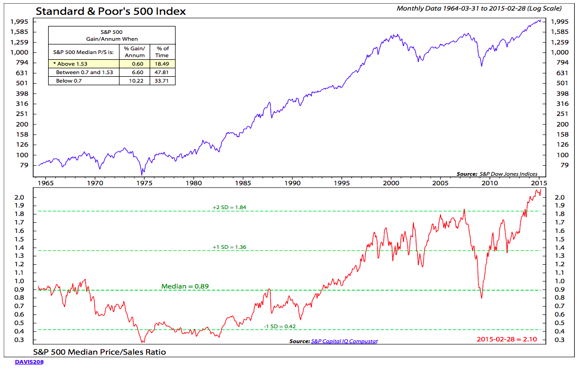Click the 'S&P 500 Gain/Annum When' table heading
Screen dimensions: 588x369
click(x=111, y=35)
